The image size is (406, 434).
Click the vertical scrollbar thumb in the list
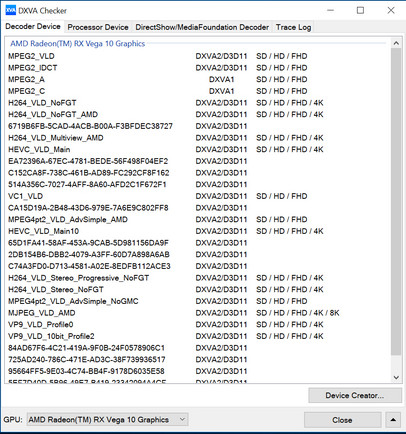tap(396, 202)
